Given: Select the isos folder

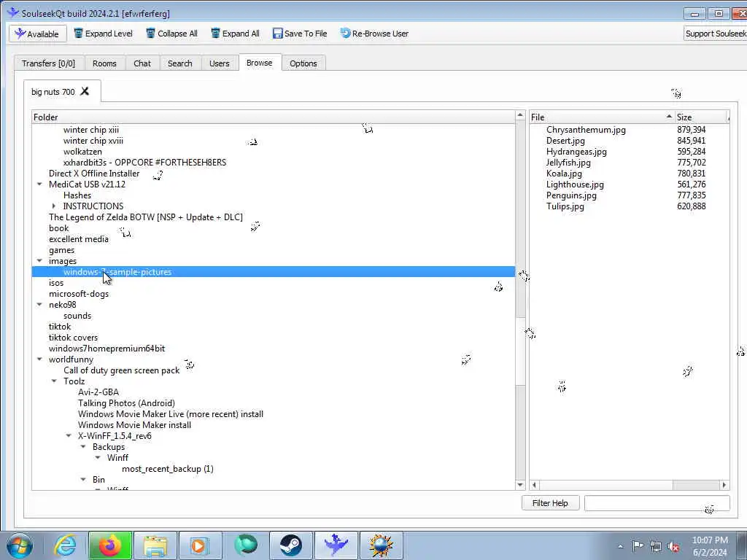Looking at the screenshot, I should [56, 283].
